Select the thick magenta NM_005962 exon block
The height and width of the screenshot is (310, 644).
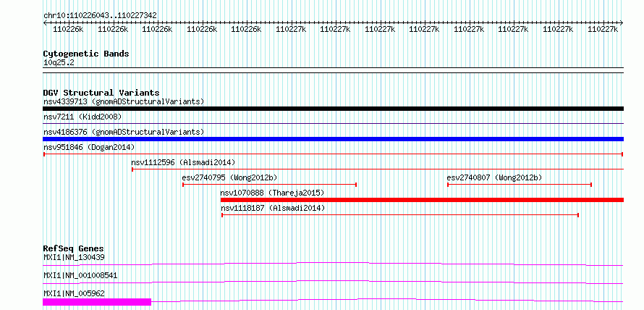[x=97, y=302]
